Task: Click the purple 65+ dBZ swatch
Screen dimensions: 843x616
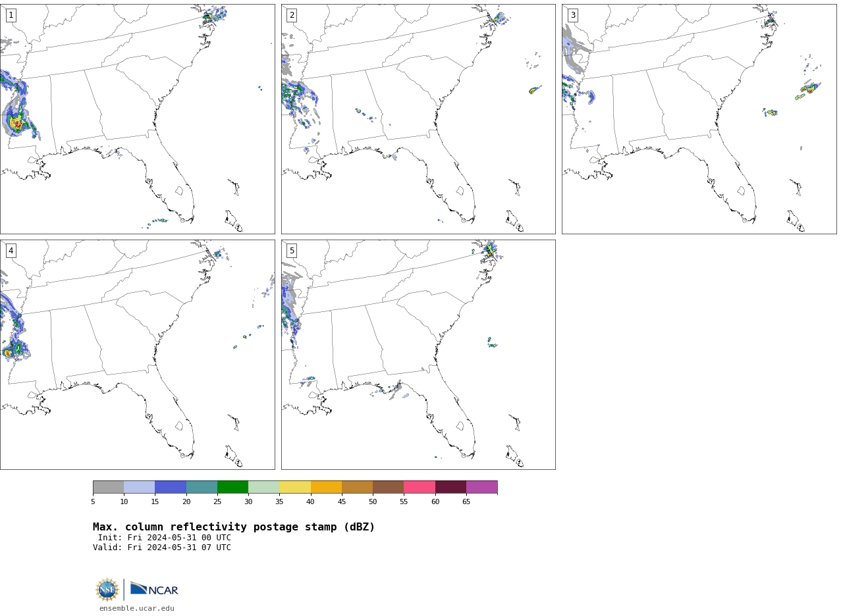Action: coord(481,487)
